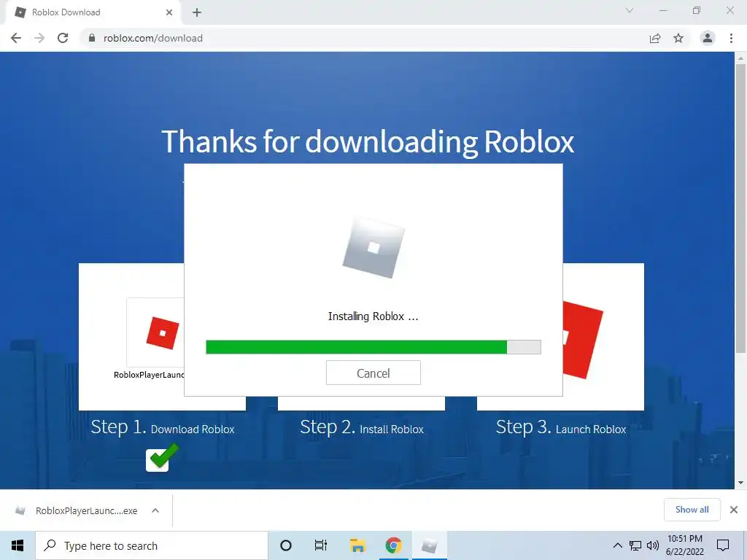Open the Chrome profile menu
Image resolution: width=747 pixels, height=560 pixels.
pos(708,38)
